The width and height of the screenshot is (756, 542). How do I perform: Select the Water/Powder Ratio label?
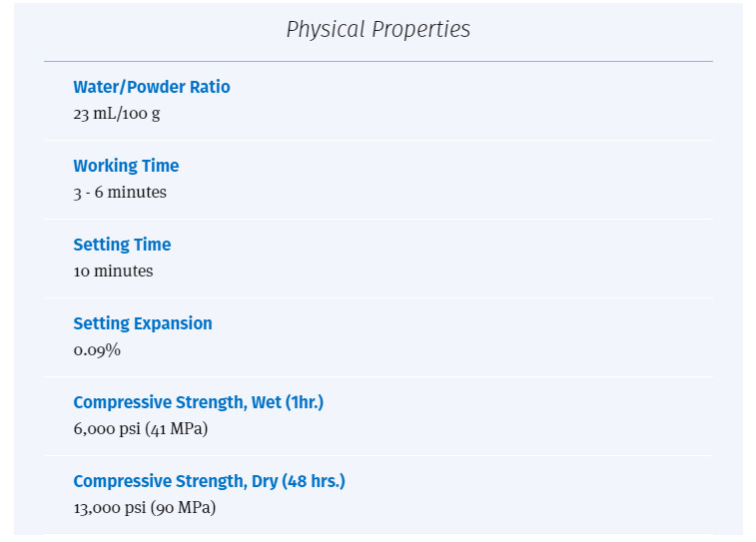click(x=152, y=87)
